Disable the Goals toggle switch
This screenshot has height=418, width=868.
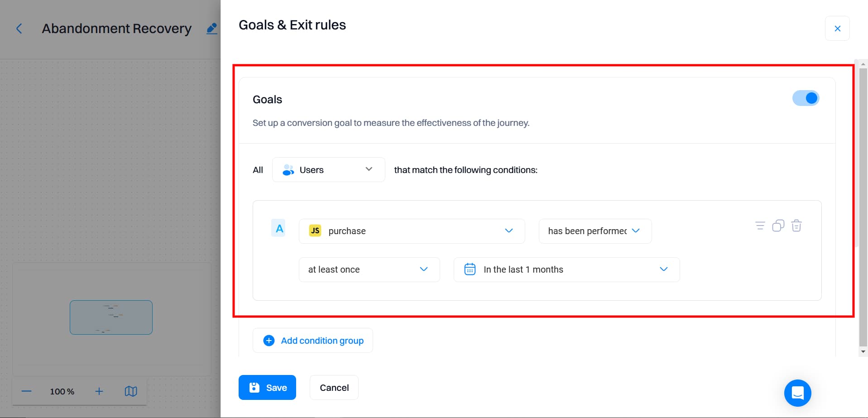(806, 98)
